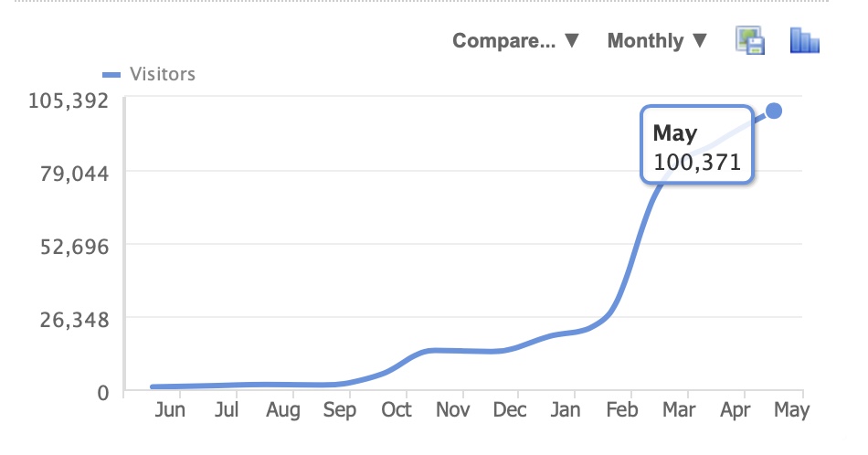The width and height of the screenshot is (868, 455).
Task: Click the May 100,371 tooltip box
Action: pyautogui.click(x=696, y=148)
